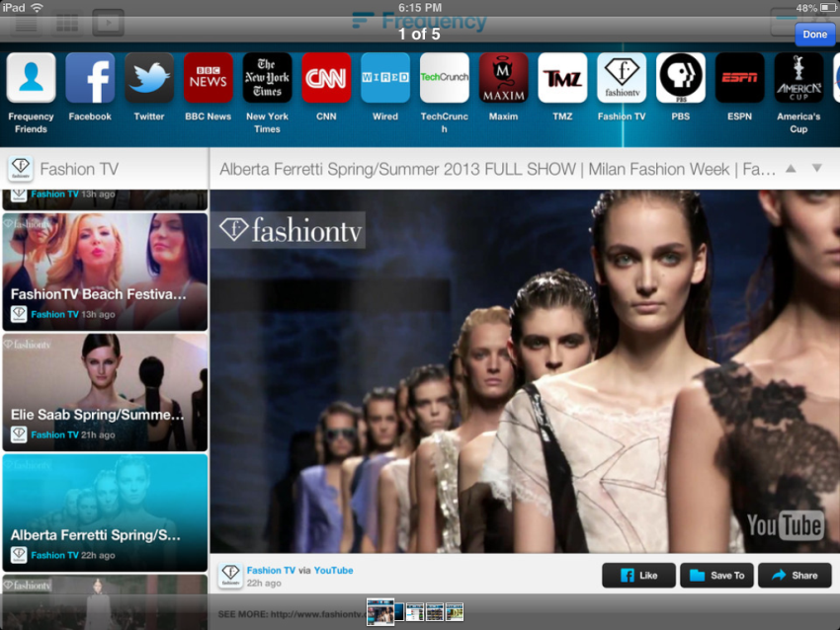Open the BBC News channel
This screenshot has height=630, width=840.
208,78
